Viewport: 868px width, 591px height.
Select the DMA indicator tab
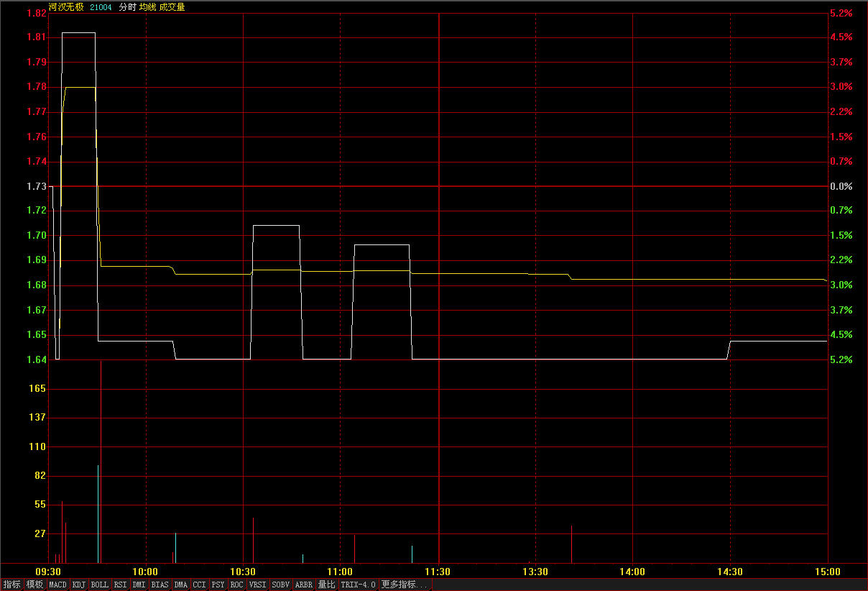180,585
